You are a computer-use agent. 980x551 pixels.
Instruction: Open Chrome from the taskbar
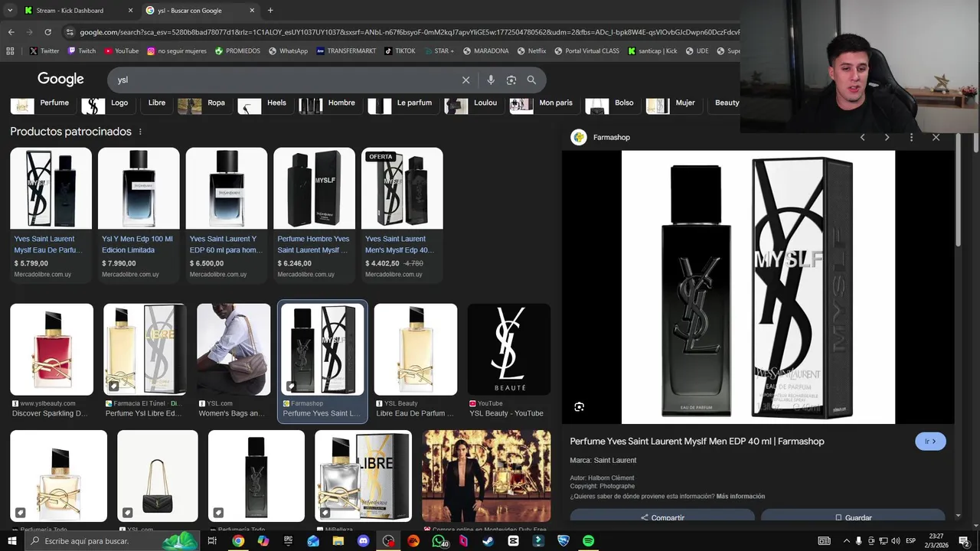click(x=238, y=541)
